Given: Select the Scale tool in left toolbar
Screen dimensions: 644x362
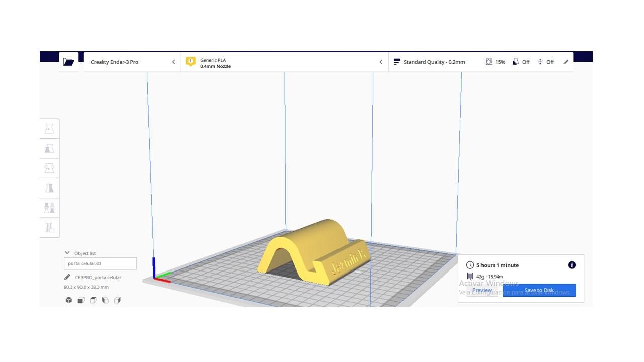Looking at the screenshot, I should [x=49, y=148].
